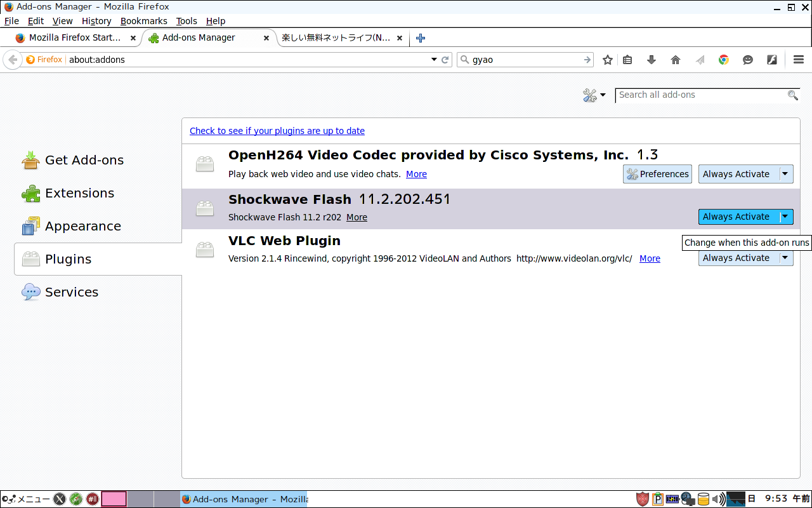Image resolution: width=812 pixels, height=508 pixels.
Task: Bookmark this page with the star icon
Action: click(608, 60)
